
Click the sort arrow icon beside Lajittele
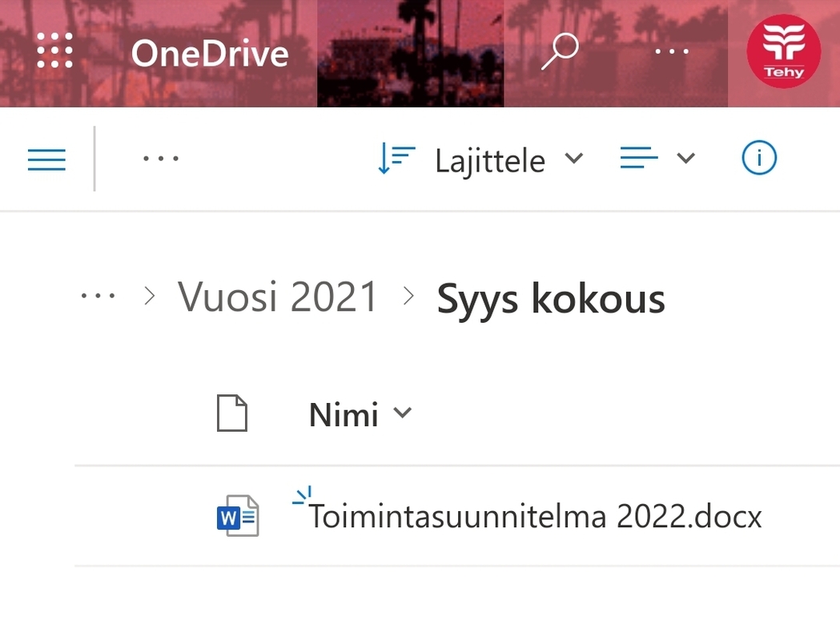pyautogui.click(x=396, y=159)
